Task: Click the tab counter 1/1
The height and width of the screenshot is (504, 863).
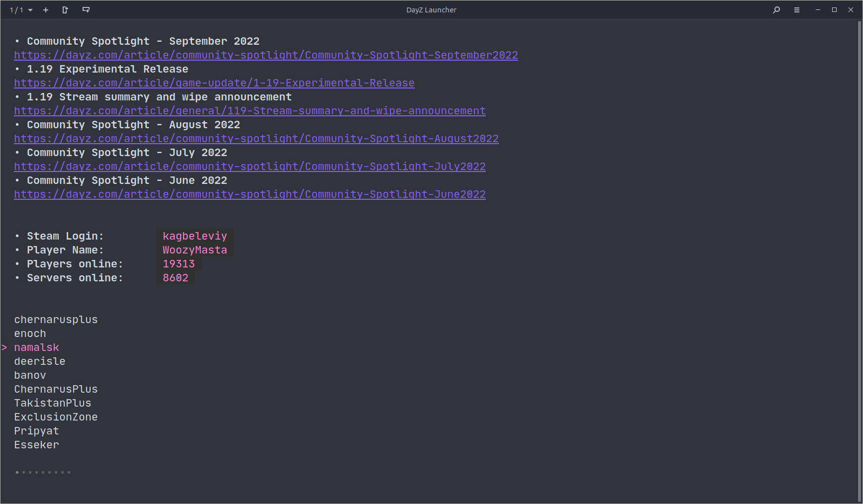Action: tap(16, 10)
